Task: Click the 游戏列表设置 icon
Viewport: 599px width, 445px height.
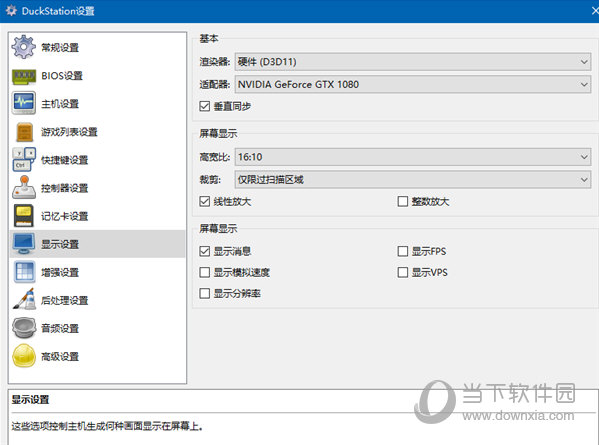Action: (24, 132)
